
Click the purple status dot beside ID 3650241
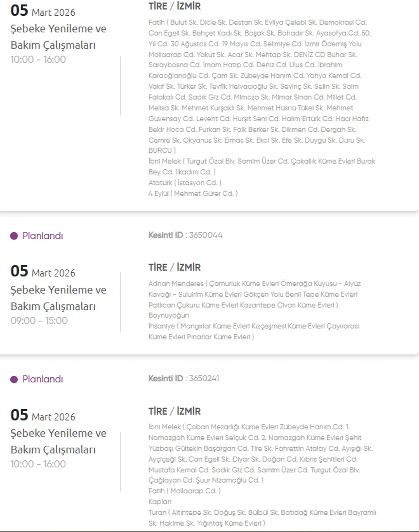[x=14, y=379]
